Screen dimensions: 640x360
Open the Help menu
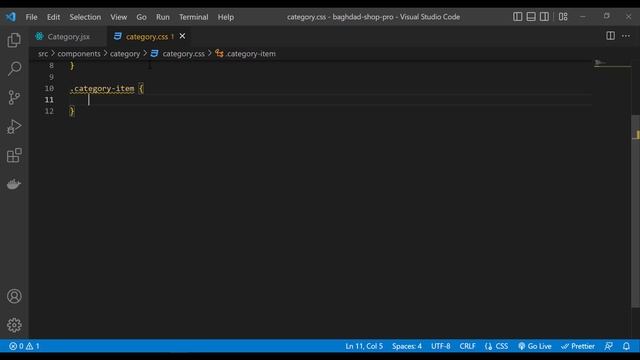(x=225, y=17)
